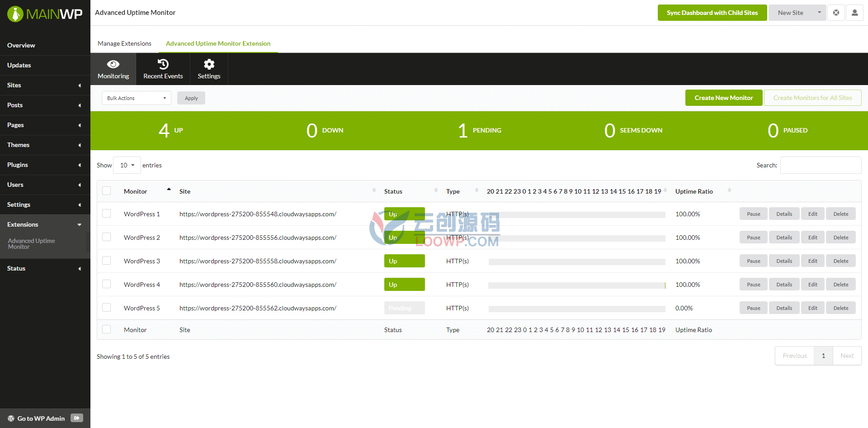Focus the Search input field
The width and height of the screenshot is (868, 428).
click(x=821, y=165)
